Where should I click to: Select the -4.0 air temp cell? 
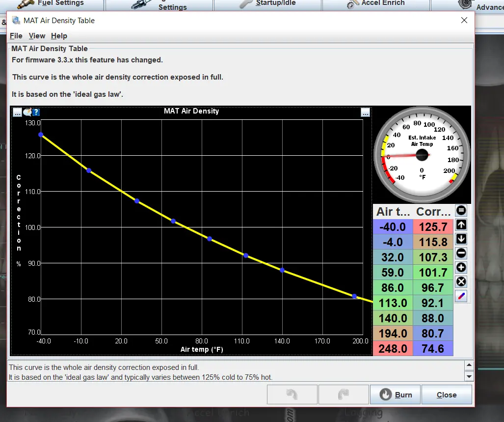(x=393, y=242)
